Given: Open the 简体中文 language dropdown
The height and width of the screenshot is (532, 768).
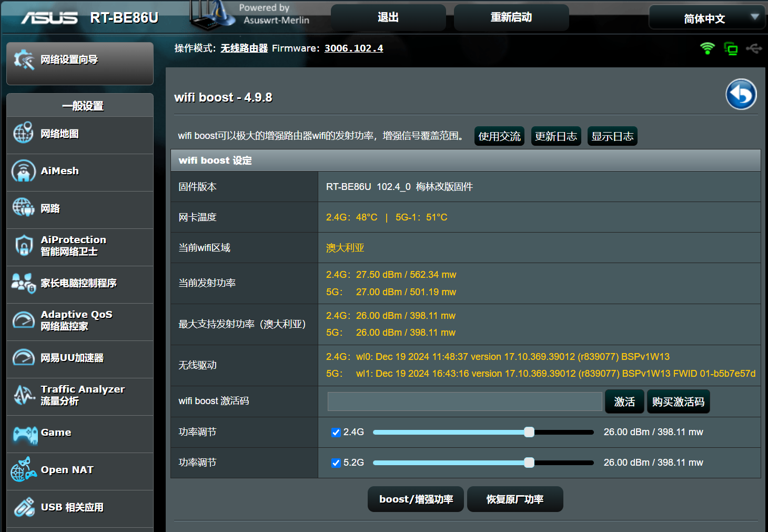Looking at the screenshot, I should click(x=707, y=18).
